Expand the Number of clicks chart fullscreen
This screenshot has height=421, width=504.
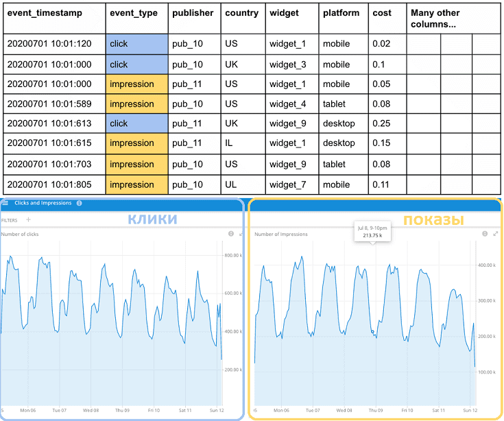point(240,234)
